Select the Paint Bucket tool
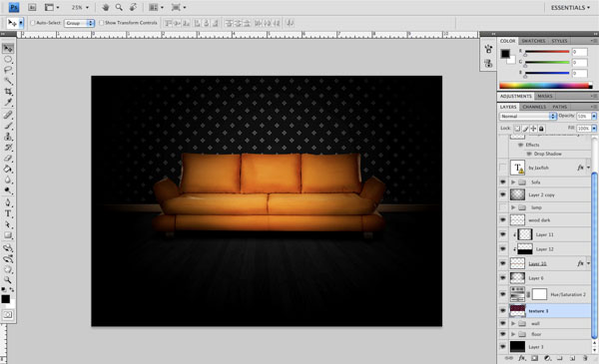The width and height of the screenshot is (599, 364). pyautogui.click(x=8, y=169)
